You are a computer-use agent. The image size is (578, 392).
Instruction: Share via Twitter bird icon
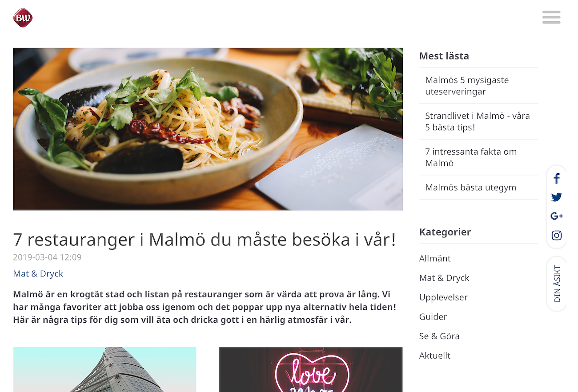(557, 197)
